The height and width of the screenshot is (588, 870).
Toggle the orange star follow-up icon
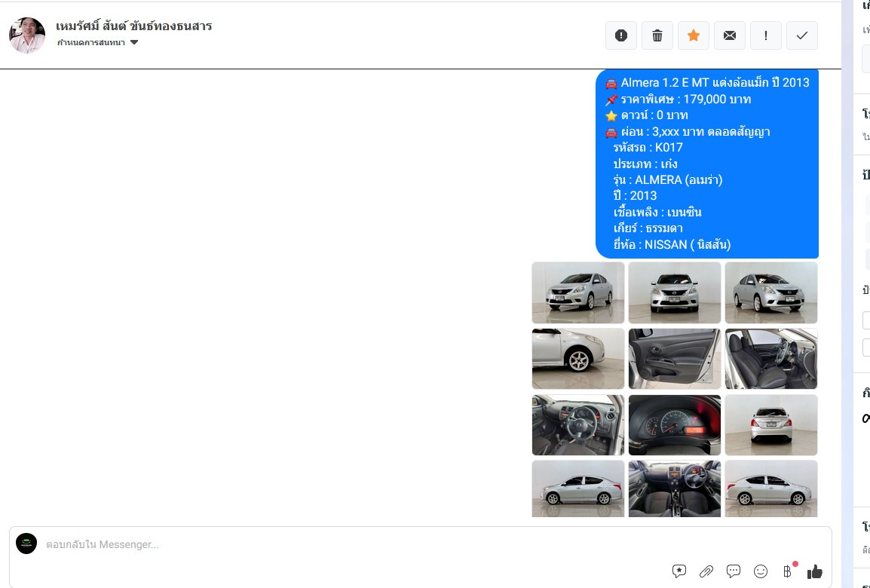693,35
